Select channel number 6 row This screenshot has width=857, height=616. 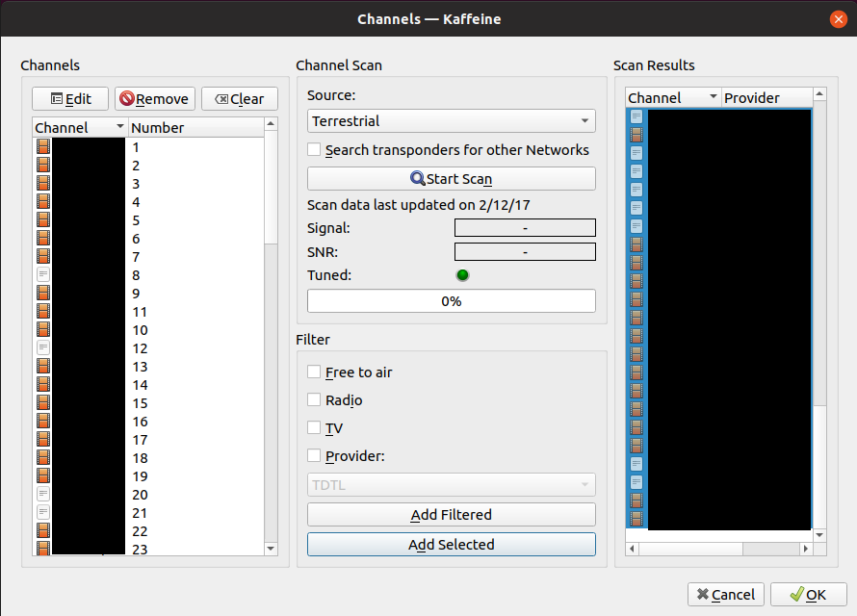tap(148, 238)
